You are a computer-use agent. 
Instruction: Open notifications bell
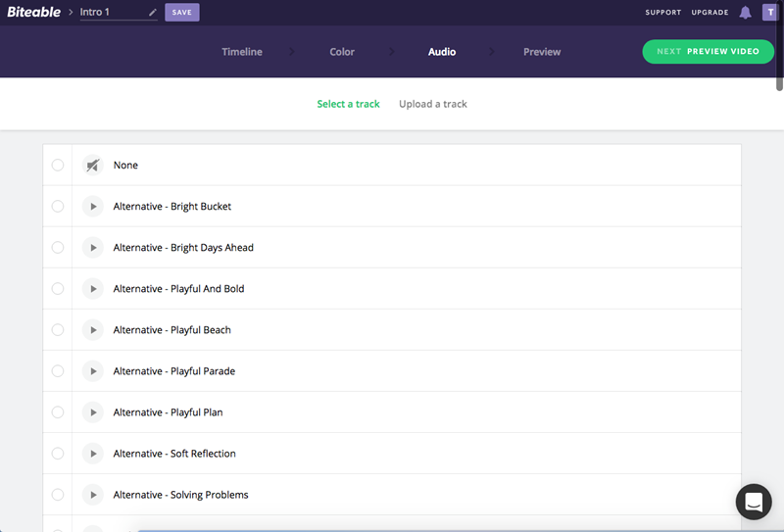click(745, 12)
